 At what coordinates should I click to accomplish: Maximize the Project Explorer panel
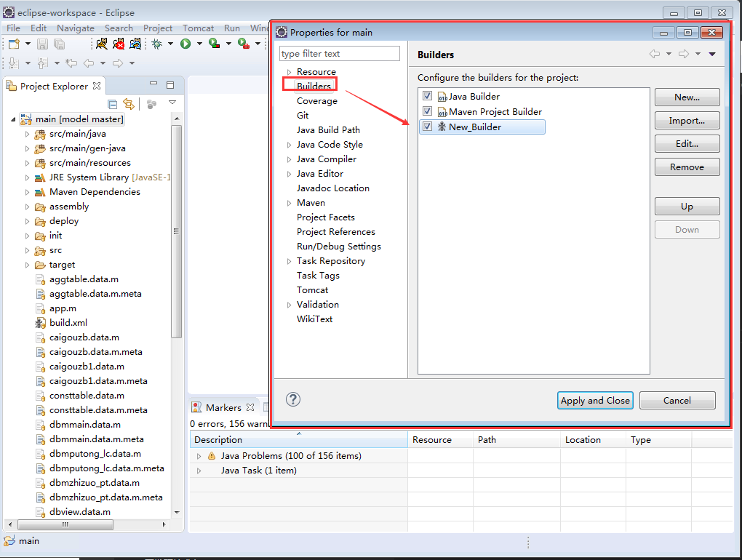pos(170,85)
